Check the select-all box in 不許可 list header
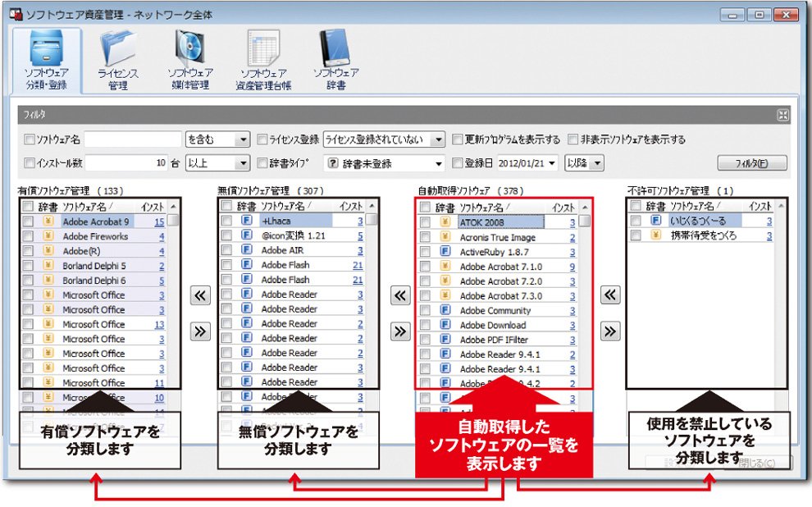 (x=636, y=206)
